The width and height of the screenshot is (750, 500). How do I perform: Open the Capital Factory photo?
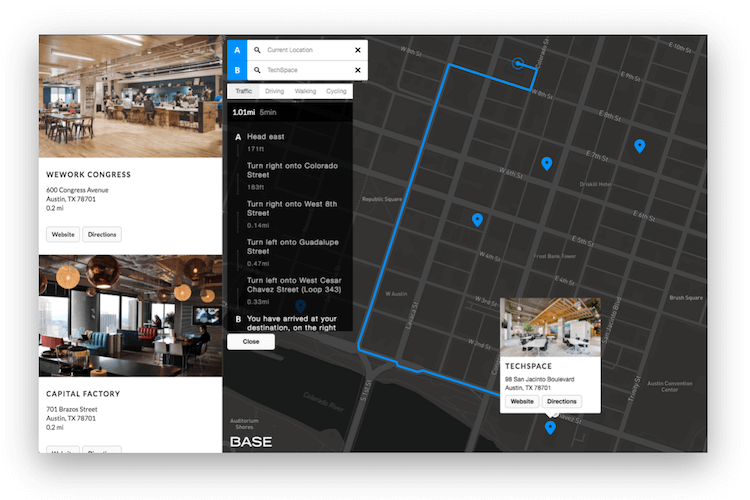point(131,316)
